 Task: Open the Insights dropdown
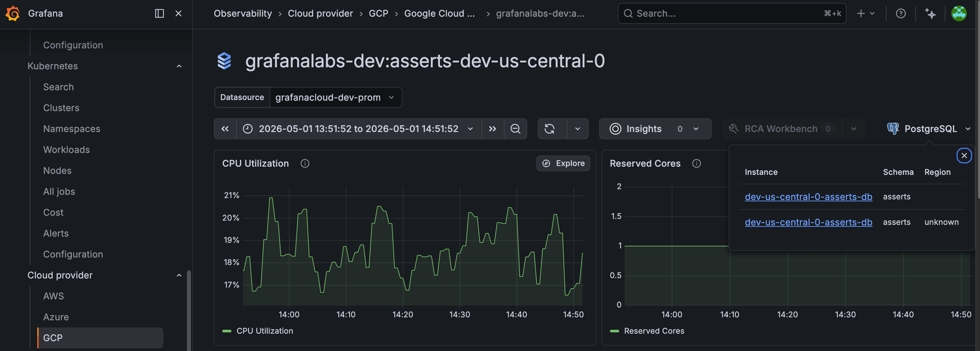655,129
